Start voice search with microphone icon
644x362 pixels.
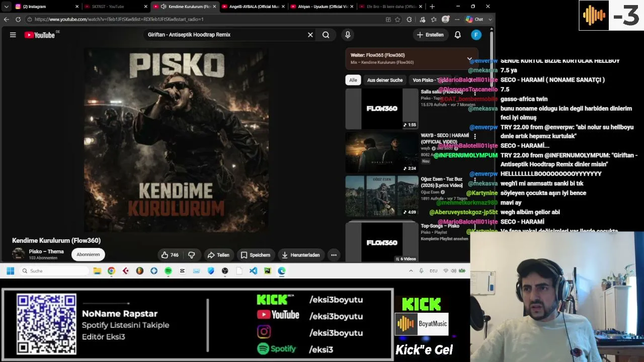tap(347, 35)
